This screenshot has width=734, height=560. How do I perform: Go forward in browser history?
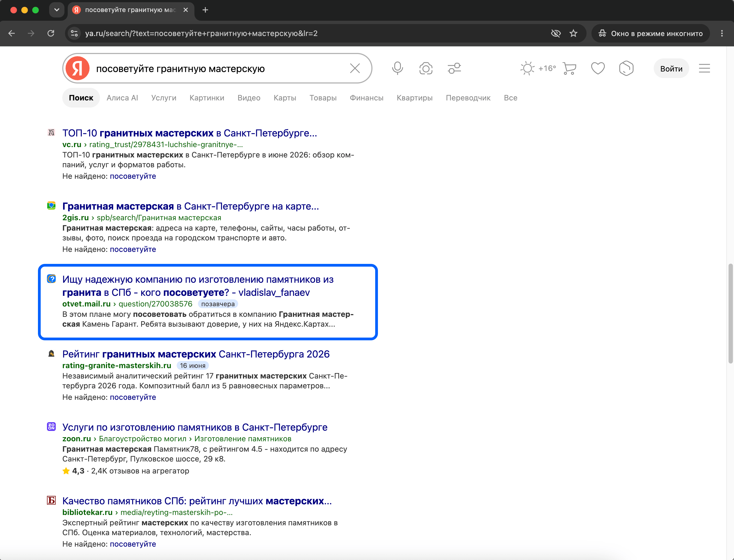tap(31, 33)
